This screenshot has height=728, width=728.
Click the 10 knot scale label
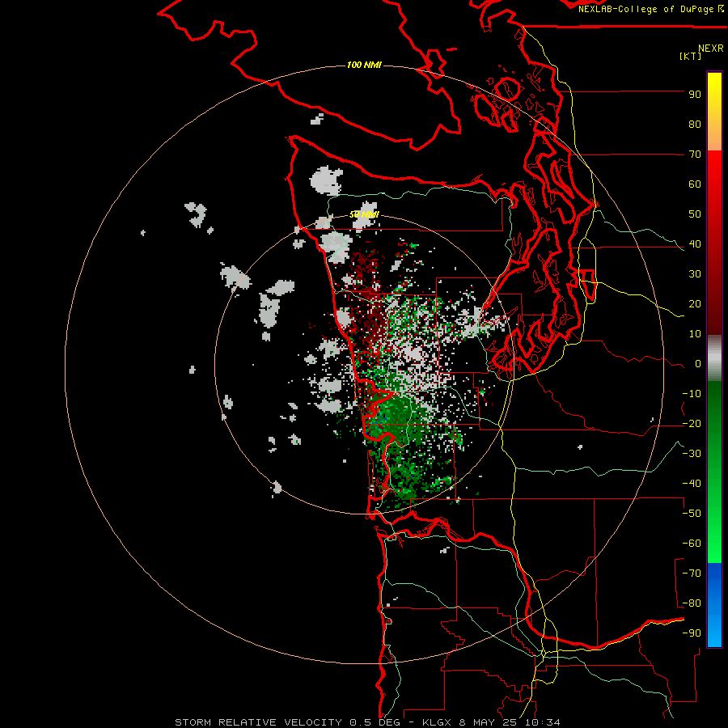(695, 334)
